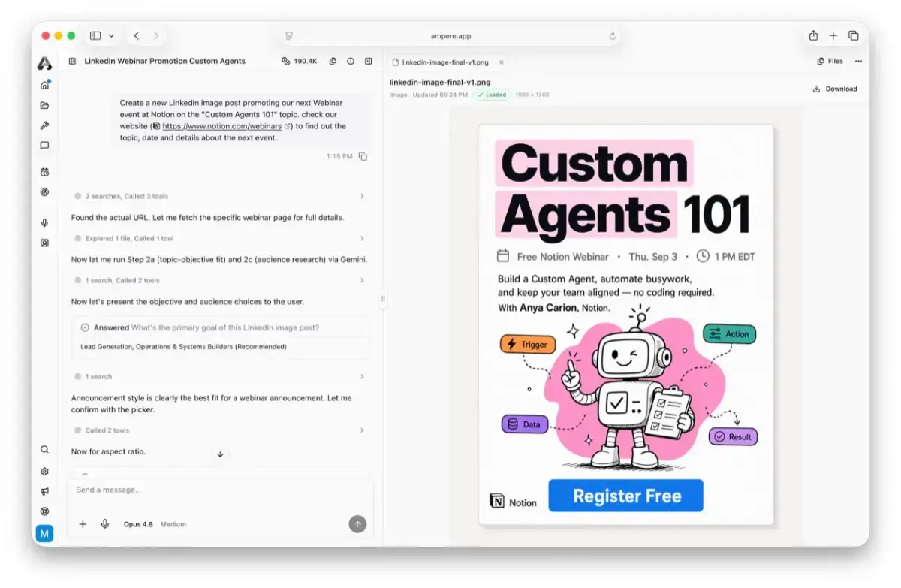The height and width of the screenshot is (588, 901).
Task: Expand the '2 searches, Called 3 tools' row
Action: point(218,196)
